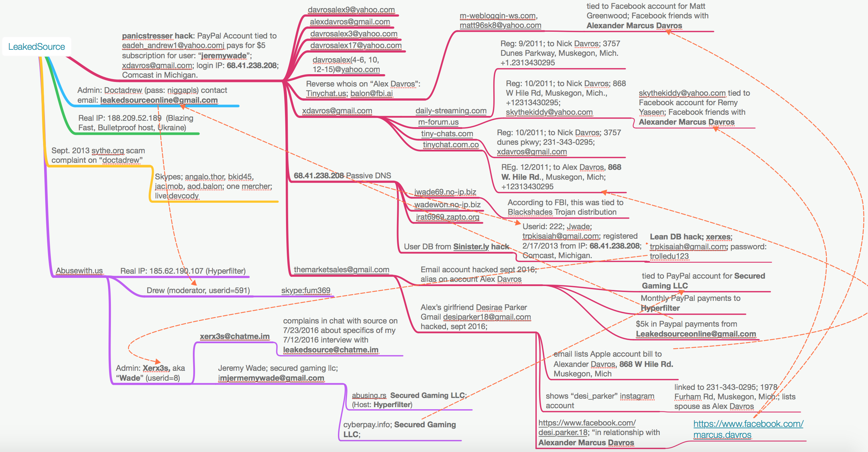Click the Abusewith.us node
Screen dimensions: 868x452
(79, 271)
